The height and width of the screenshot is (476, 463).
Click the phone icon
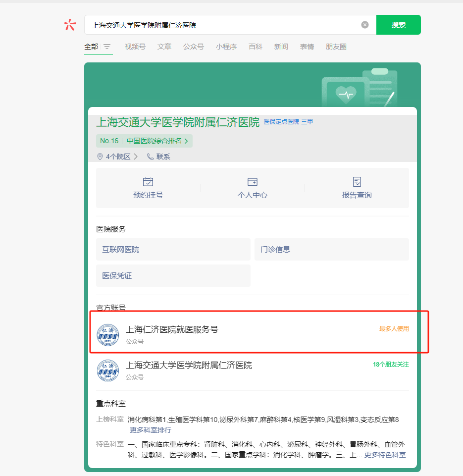(150, 157)
